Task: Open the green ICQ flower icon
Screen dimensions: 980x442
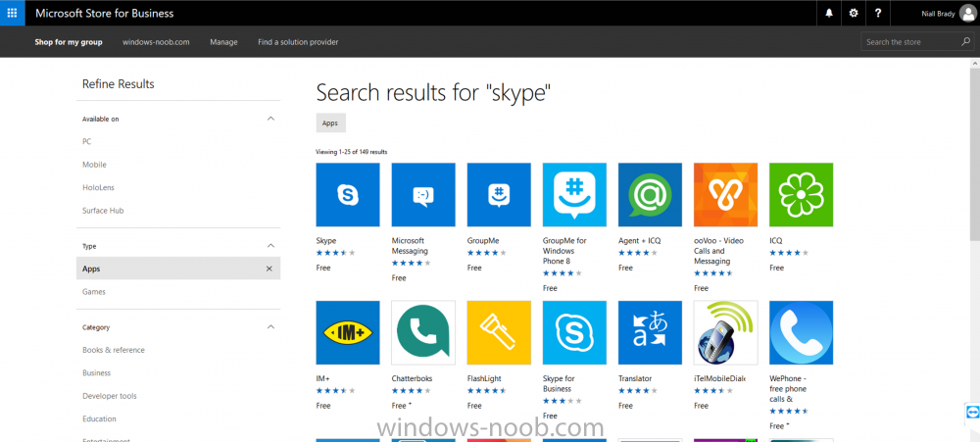Action: (802, 194)
